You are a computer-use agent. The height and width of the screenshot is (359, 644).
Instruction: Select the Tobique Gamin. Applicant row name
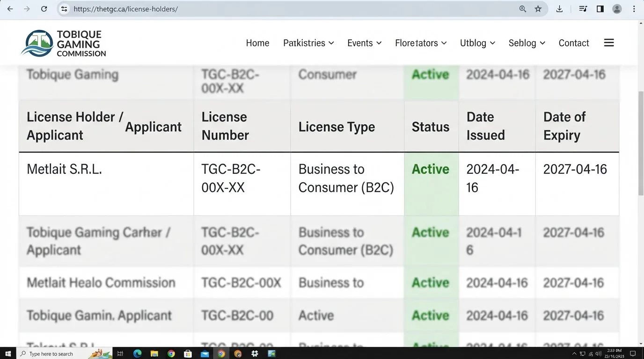click(x=99, y=316)
